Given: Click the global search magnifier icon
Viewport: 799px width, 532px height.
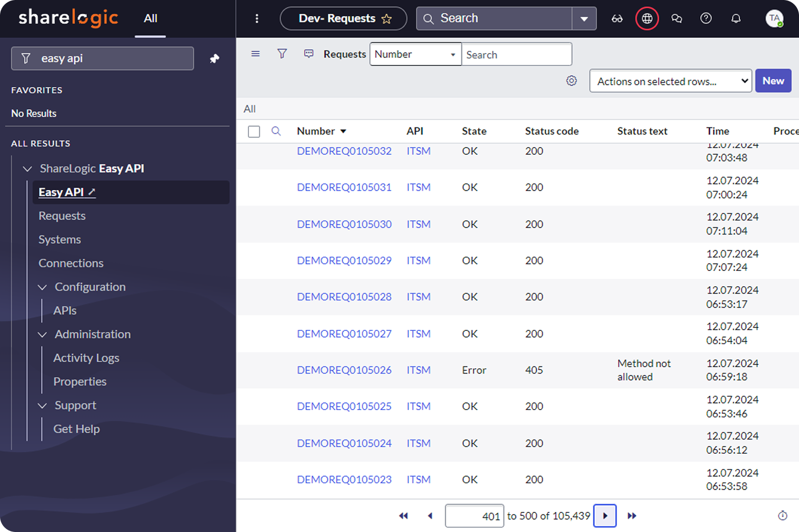Looking at the screenshot, I should pos(428,19).
